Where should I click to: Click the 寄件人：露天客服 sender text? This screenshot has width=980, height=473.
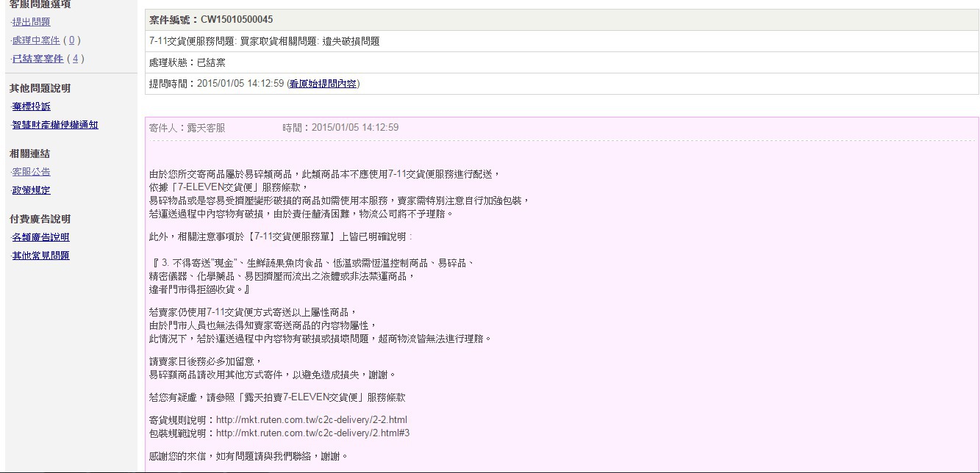click(187, 128)
